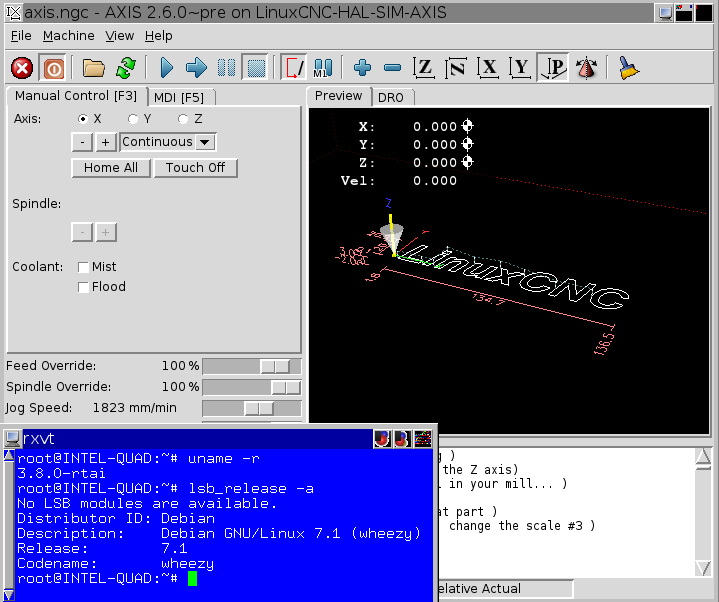
Task: Click the Pause program icon
Action: click(x=226, y=68)
